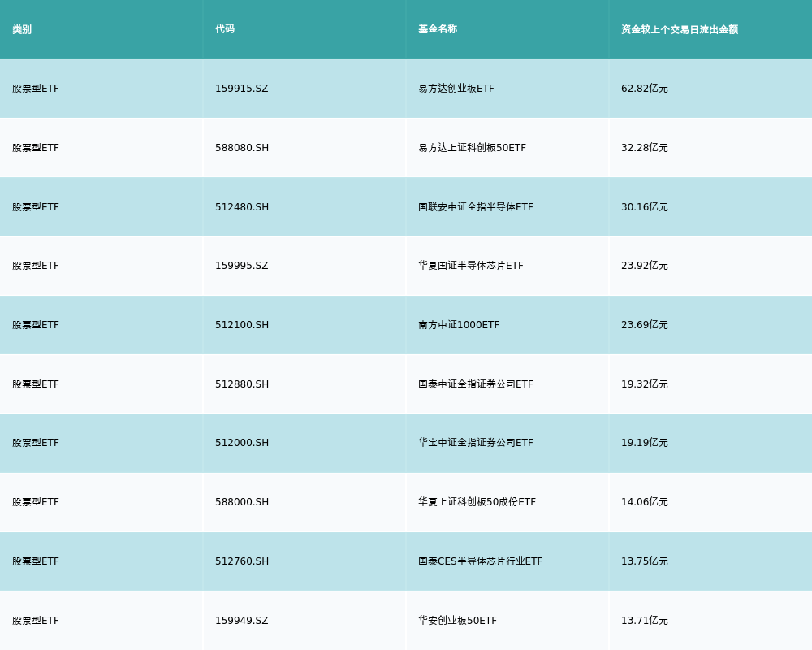Viewport: 812px width, 650px height.
Task: Click 股票型ETF in the 159995.SZ row
Action: 36,266
